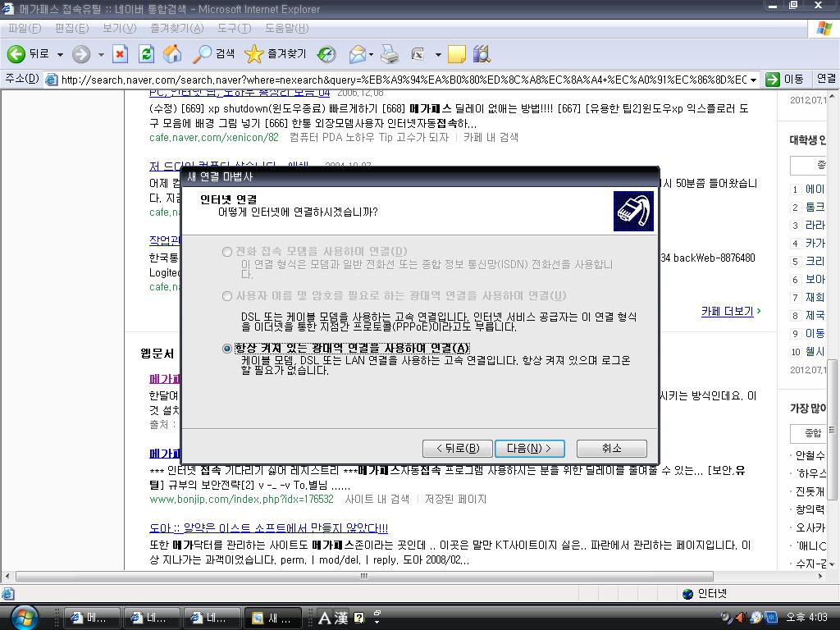Click the Go (이동) green arrow button

coord(773,80)
